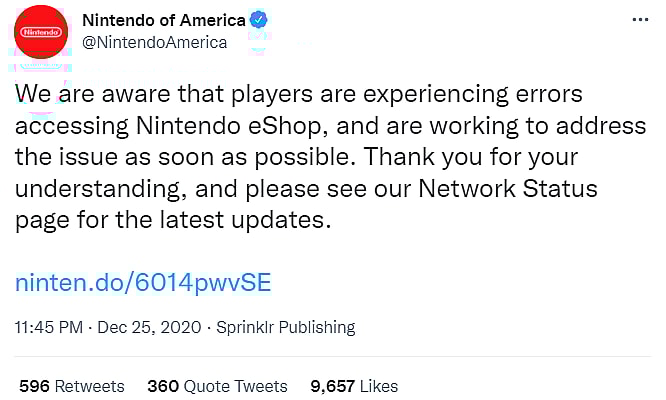The image size is (666, 400).
Task: View the 9,657 Likes list
Action: (354, 386)
